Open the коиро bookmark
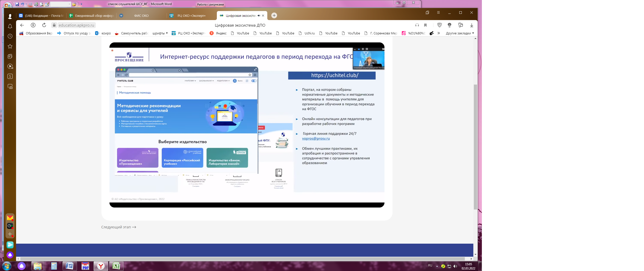The width and height of the screenshot is (644, 271). point(103,33)
